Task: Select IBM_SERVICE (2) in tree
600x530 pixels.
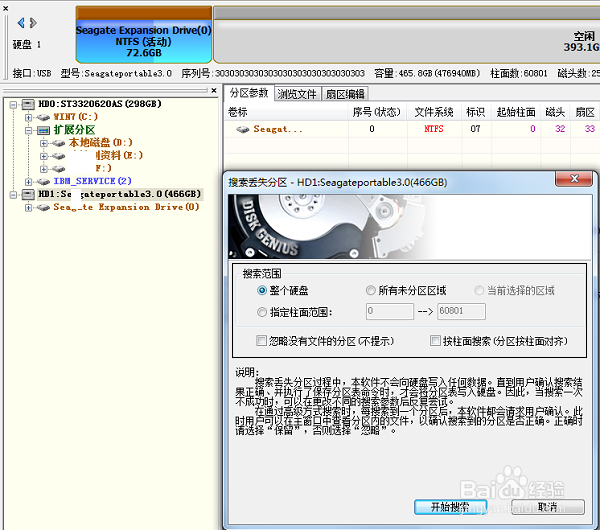Action: pyautogui.click(x=92, y=181)
